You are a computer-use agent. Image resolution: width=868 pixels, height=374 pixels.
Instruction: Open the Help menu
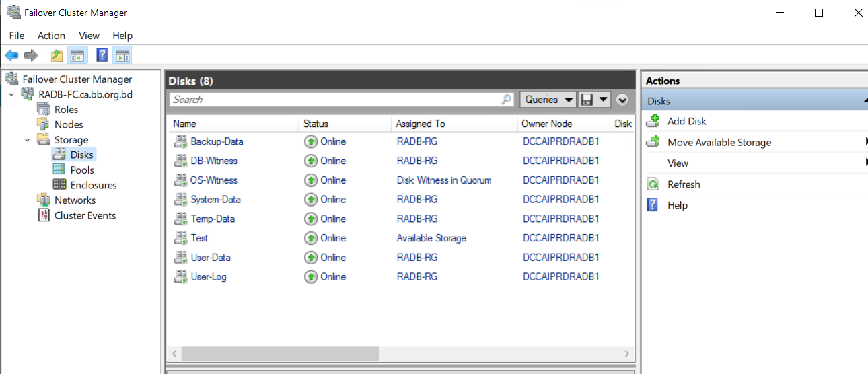coord(122,36)
